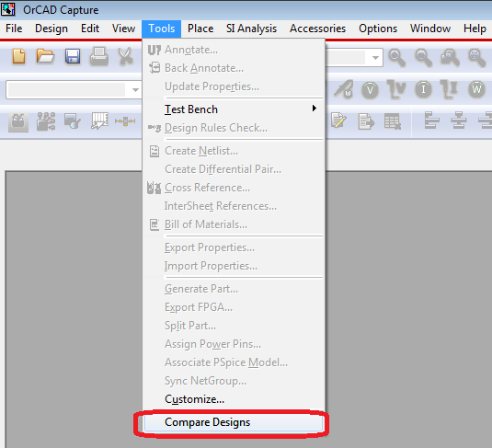Select the current marker I icon
Image resolution: width=492 pixels, height=448 pixels.
click(424, 90)
